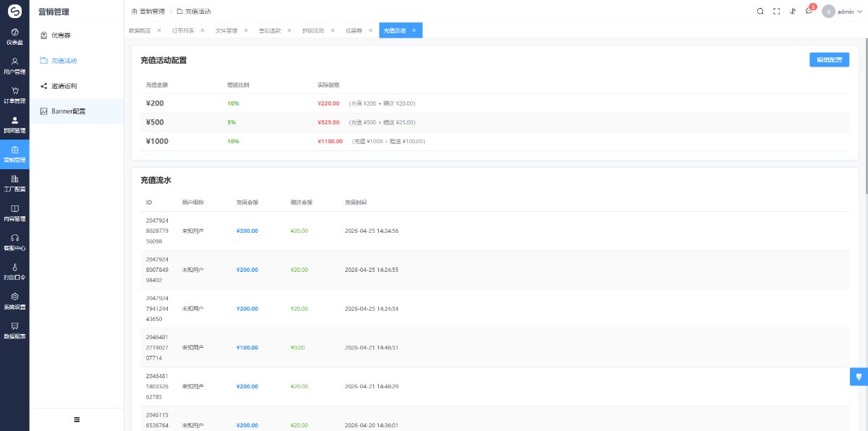This screenshot has width=868, height=431.
Task: Click 营销管理 sidebar item
Action: (x=14, y=155)
